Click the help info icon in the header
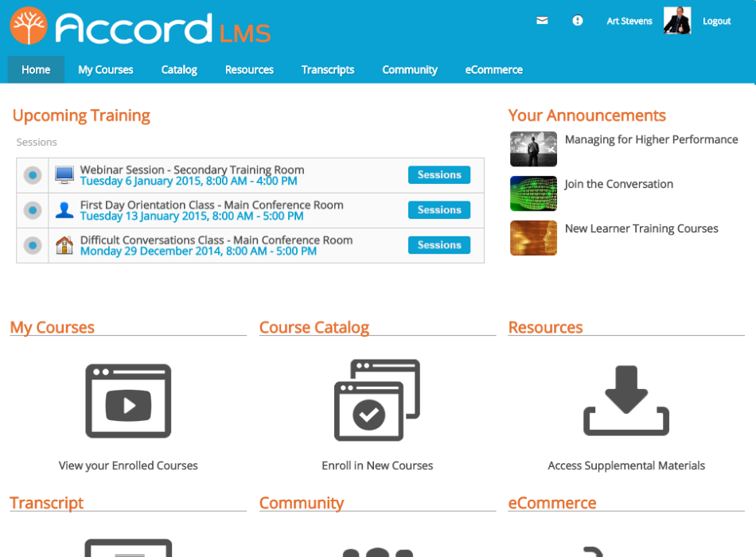The height and width of the screenshot is (557, 756). pyautogui.click(x=577, y=21)
